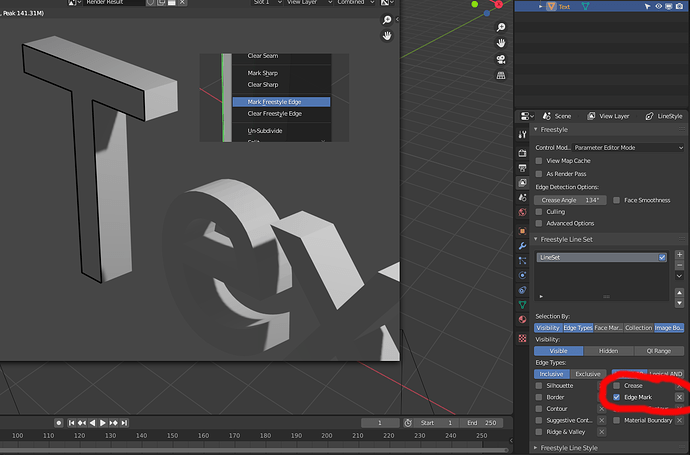Screen dimensions: 690x455
Task: Switch edge types to Exclusive
Action: pyautogui.click(x=588, y=374)
